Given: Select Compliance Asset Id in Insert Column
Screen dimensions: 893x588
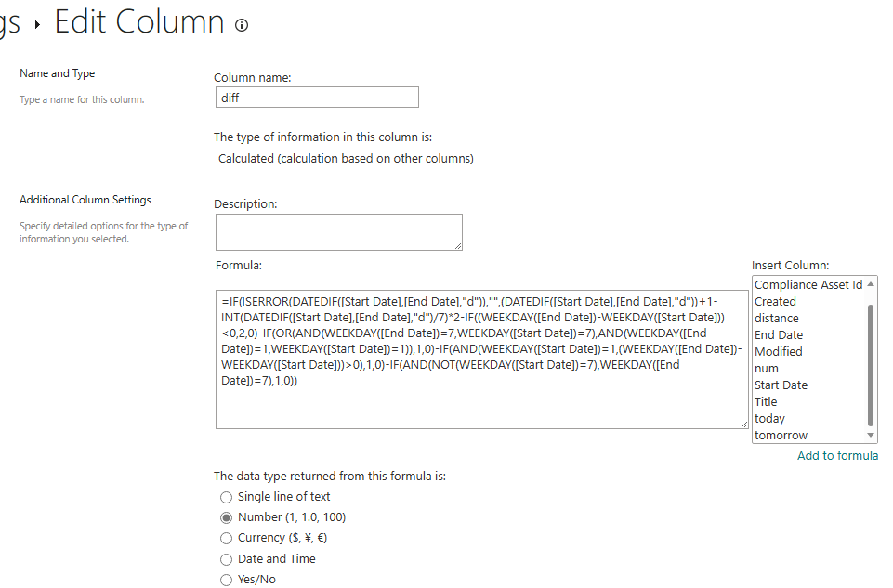Looking at the screenshot, I should (x=808, y=284).
